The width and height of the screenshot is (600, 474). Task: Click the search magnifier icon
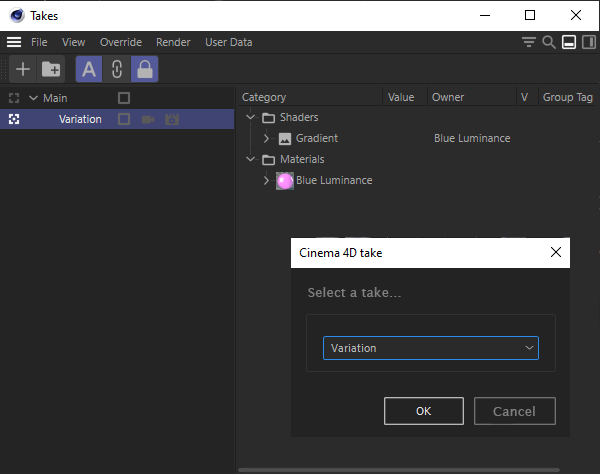point(549,42)
